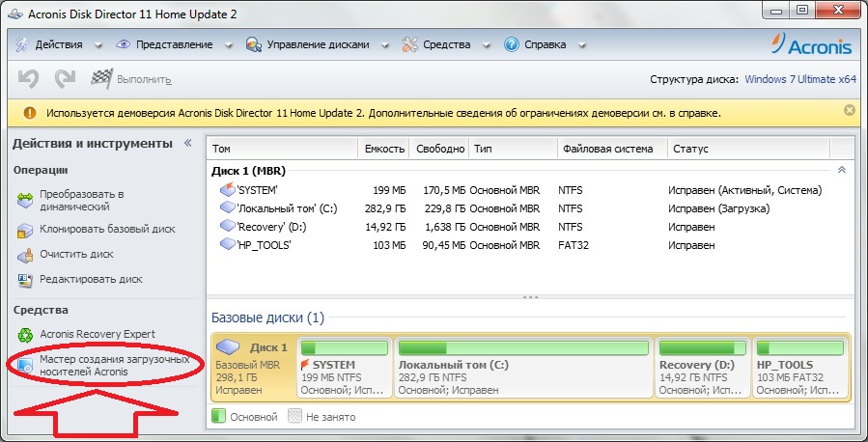Click the Не занято legend swatch

click(x=295, y=417)
